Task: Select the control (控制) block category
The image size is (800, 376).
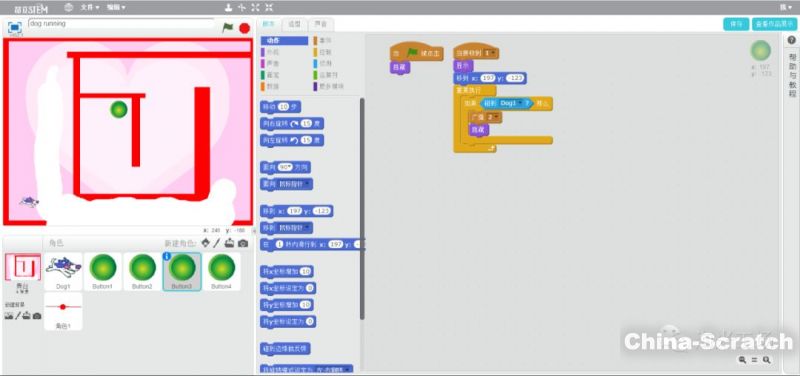Action: (x=325, y=52)
